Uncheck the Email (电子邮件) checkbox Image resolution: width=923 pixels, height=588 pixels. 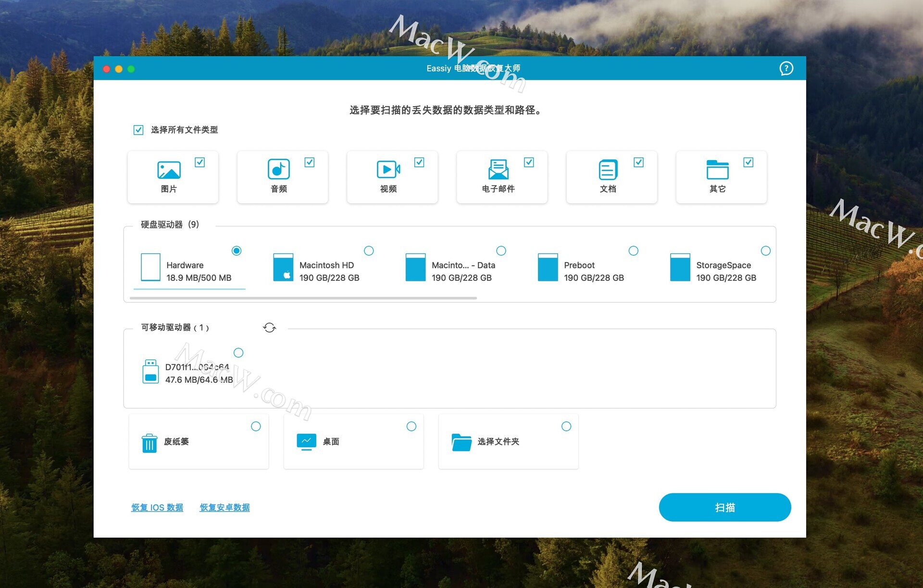529,163
